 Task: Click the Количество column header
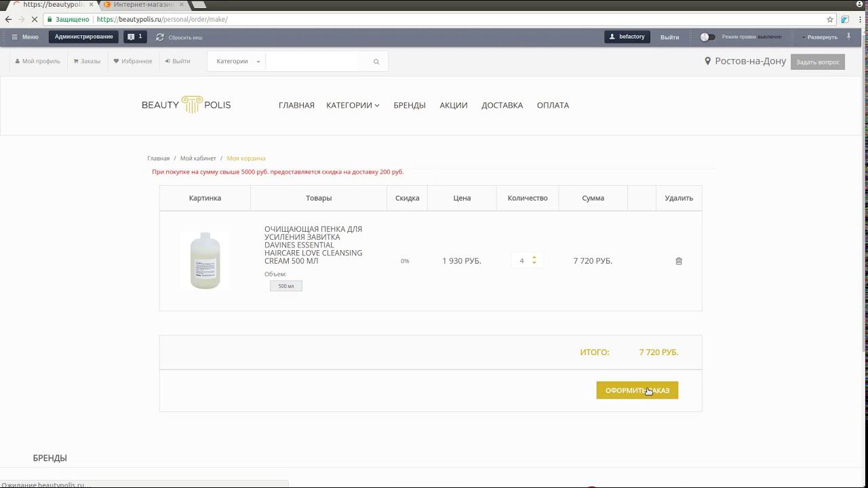[x=528, y=198]
